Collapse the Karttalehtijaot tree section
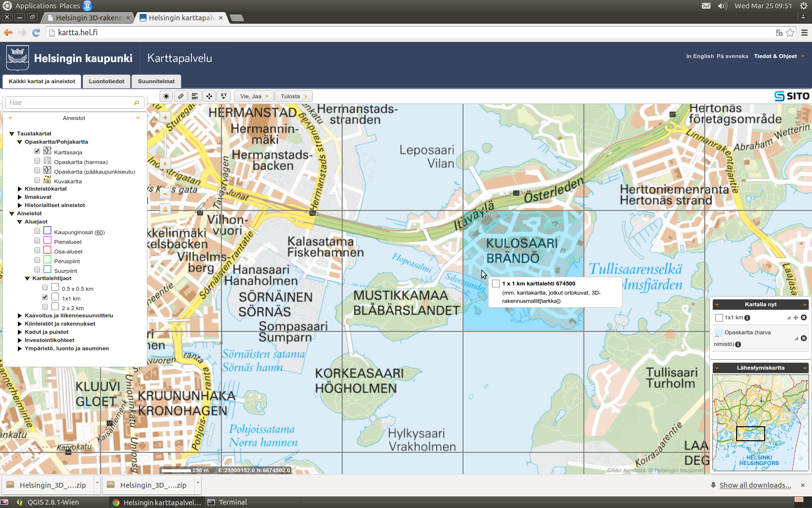Image resolution: width=812 pixels, height=508 pixels. click(x=28, y=278)
